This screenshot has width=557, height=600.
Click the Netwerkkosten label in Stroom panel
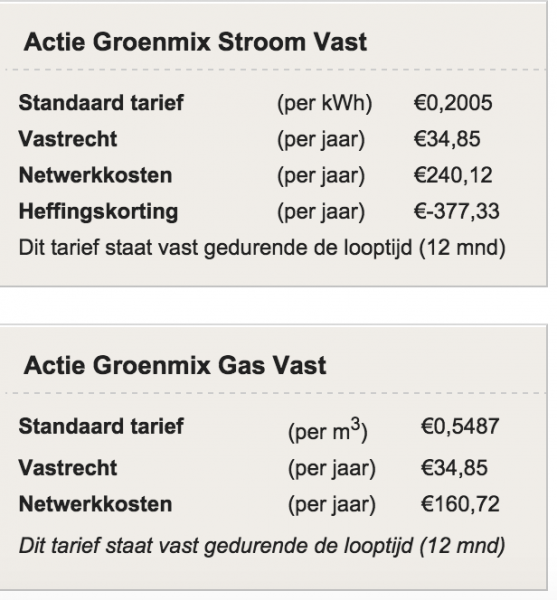(95, 175)
